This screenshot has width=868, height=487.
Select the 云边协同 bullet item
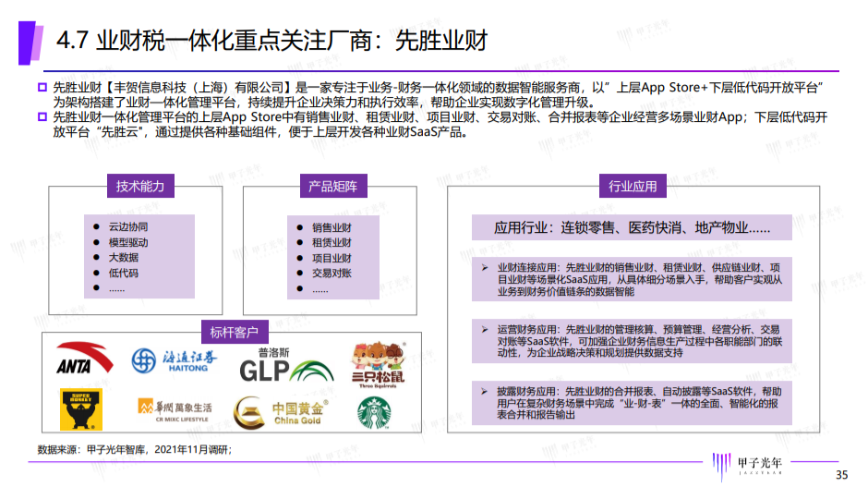click(x=127, y=227)
